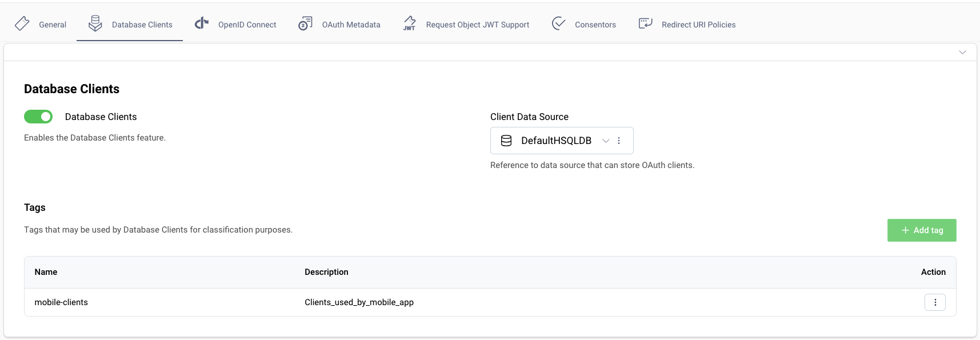Click the database icon in Client Data Source
980x340 pixels.
(x=506, y=140)
